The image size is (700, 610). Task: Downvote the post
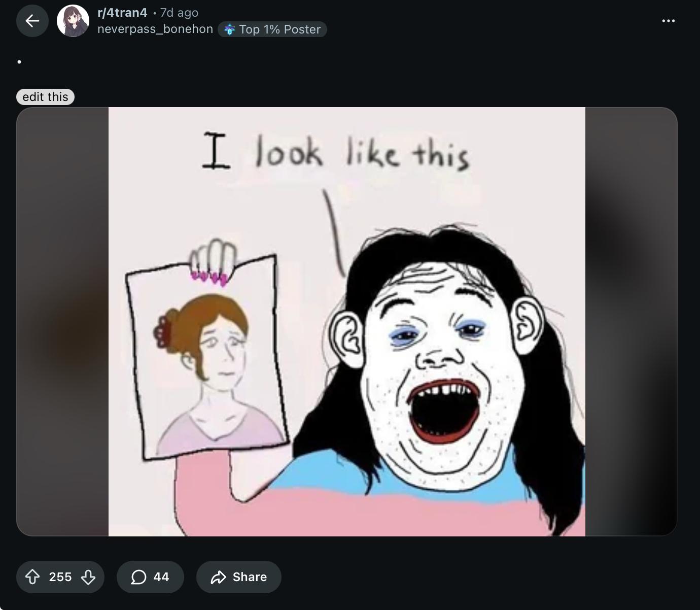coord(88,577)
